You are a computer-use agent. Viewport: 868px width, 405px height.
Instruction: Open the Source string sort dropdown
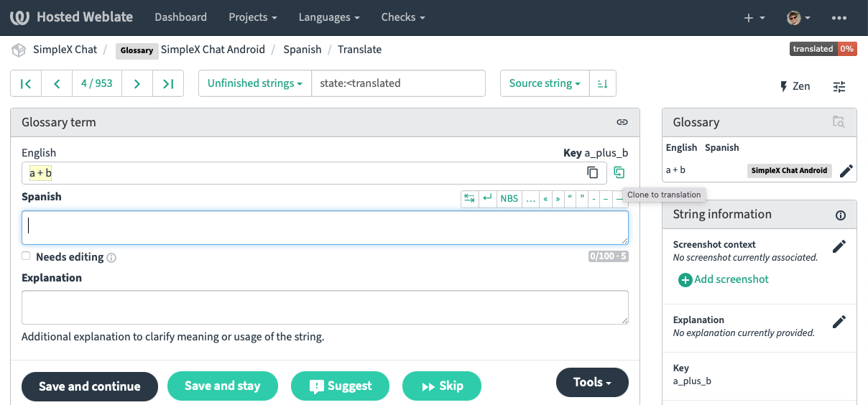pos(544,83)
